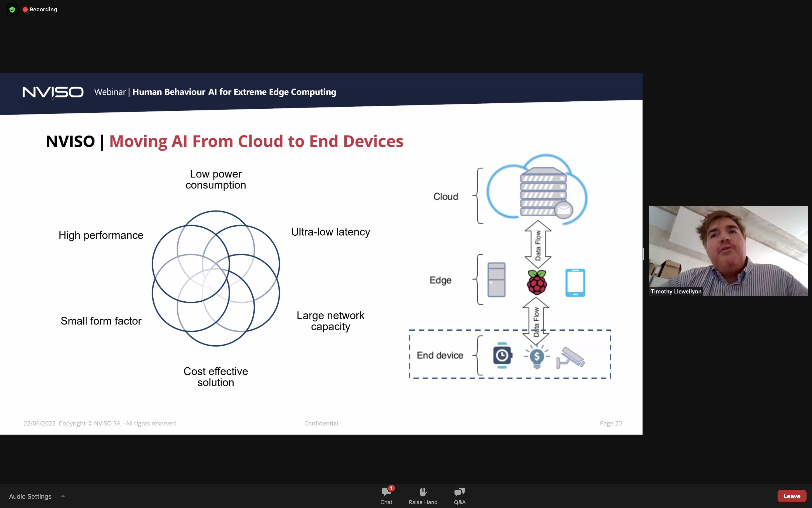The height and width of the screenshot is (508, 812).
Task: Click the slide title 'Moving AI From Cloud to End Devices'
Action: point(256,141)
